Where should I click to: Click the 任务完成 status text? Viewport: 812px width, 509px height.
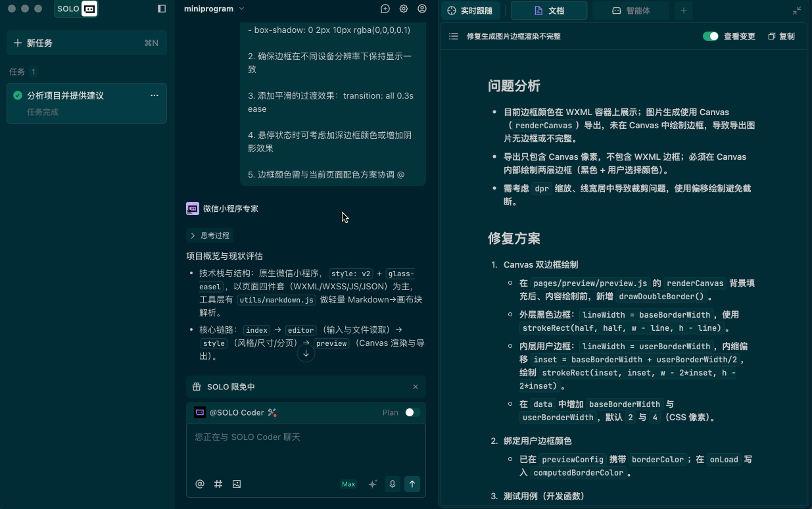43,112
